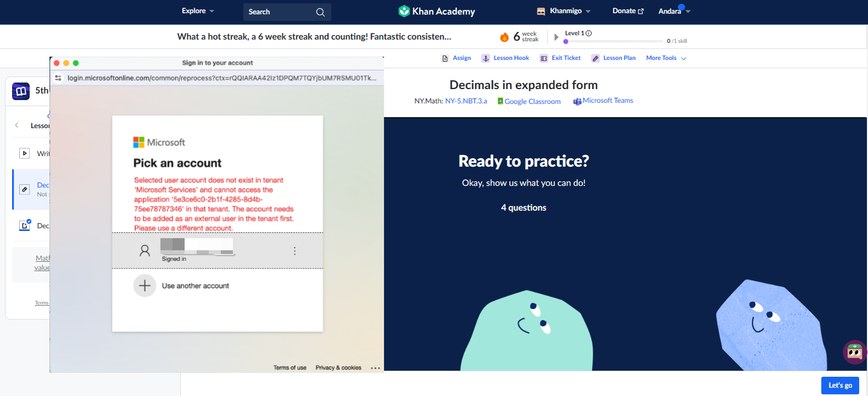Screen dimensions: 868x396
Task: Click the plus icon for another account
Action: coord(145,286)
